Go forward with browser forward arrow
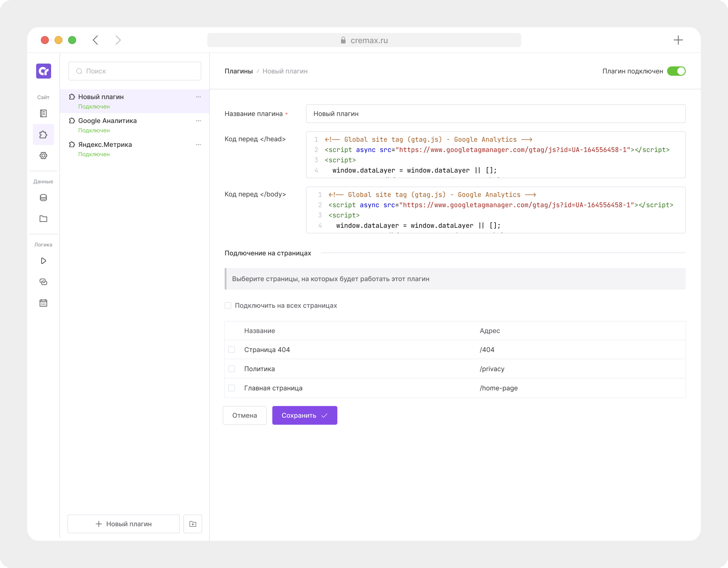The image size is (728, 568). tap(118, 40)
